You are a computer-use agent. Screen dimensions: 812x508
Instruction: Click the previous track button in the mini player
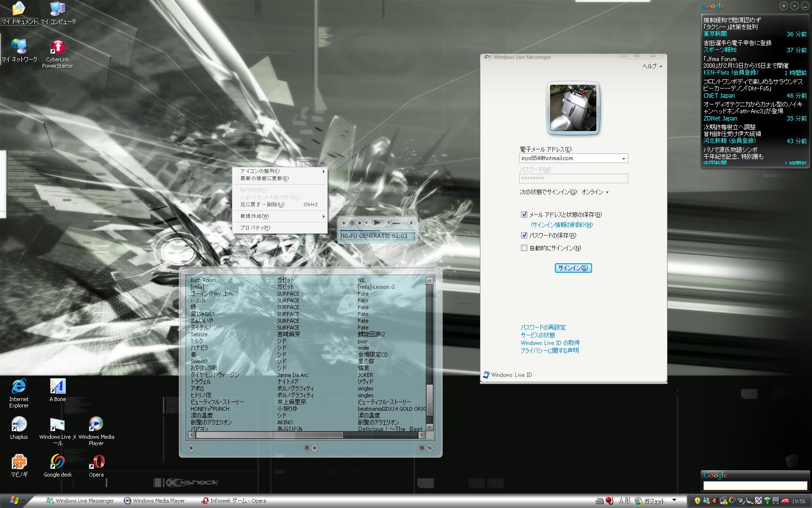[x=366, y=223]
